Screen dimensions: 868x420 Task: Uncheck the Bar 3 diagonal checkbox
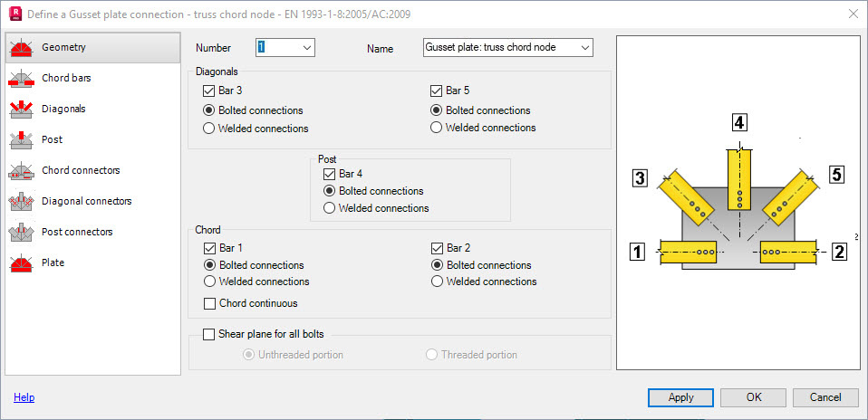[211, 91]
